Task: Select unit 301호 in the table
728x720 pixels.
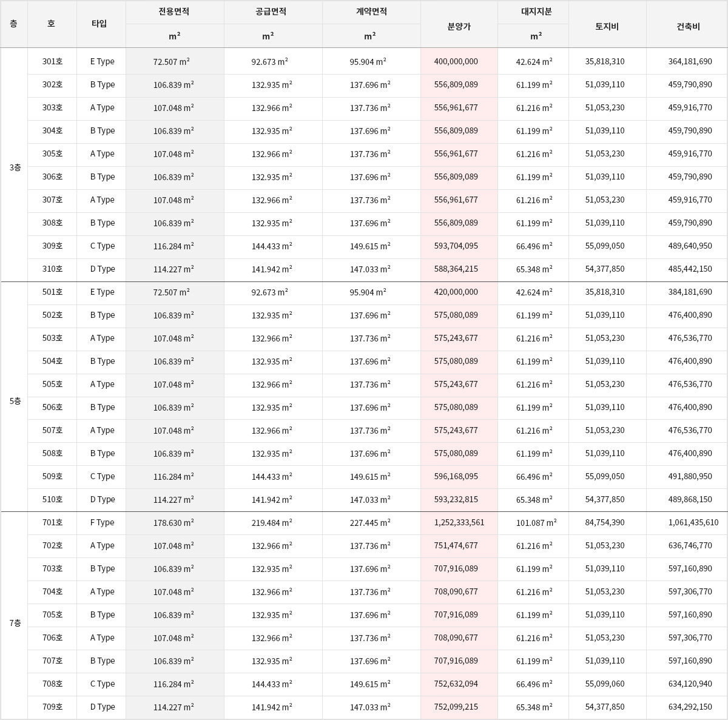Action: coord(52,61)
